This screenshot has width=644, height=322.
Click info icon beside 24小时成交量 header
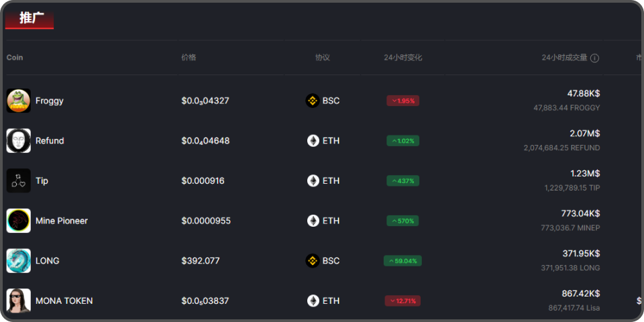(594, 58)
